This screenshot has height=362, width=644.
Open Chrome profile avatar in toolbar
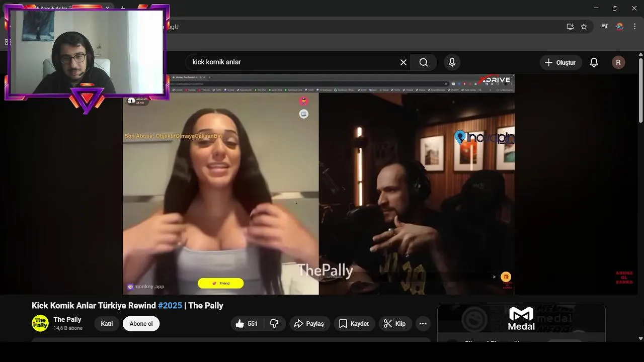[x=620, y=27]
